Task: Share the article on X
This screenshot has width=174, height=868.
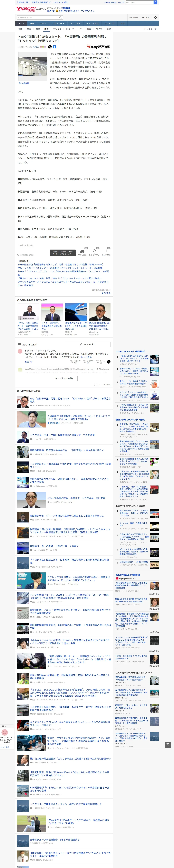Action: pos(50,47)
